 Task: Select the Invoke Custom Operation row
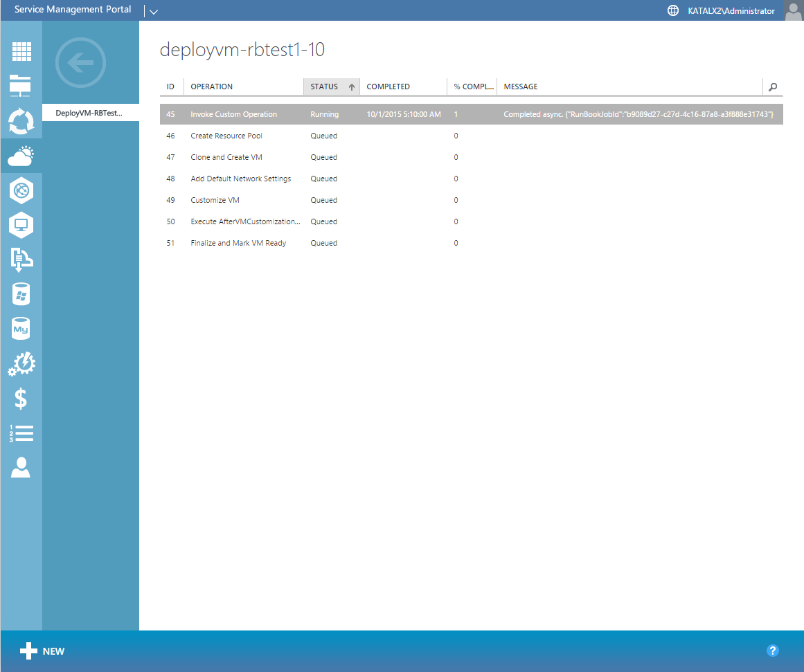coord(471,114)
